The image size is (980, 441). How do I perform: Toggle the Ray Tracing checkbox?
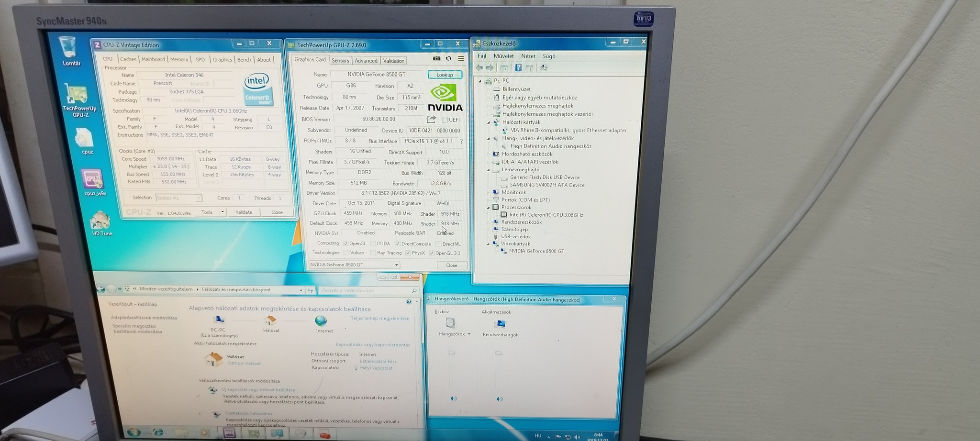pos(373,253)
